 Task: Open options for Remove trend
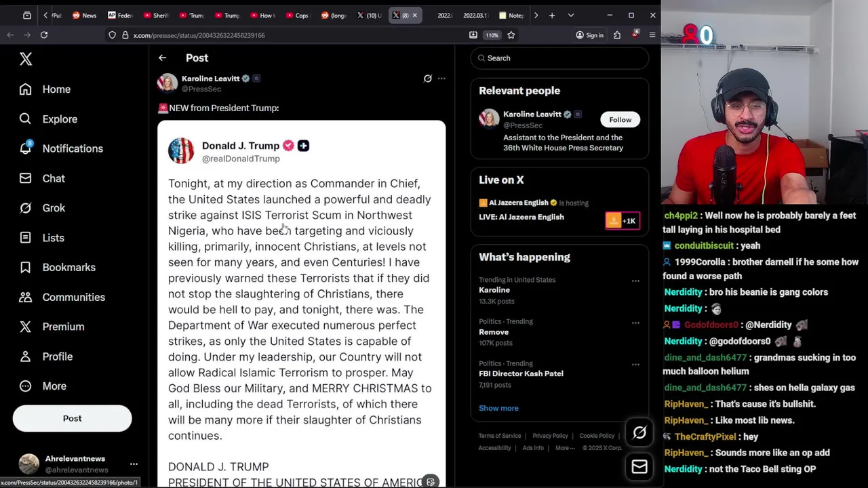click(635, 323)
